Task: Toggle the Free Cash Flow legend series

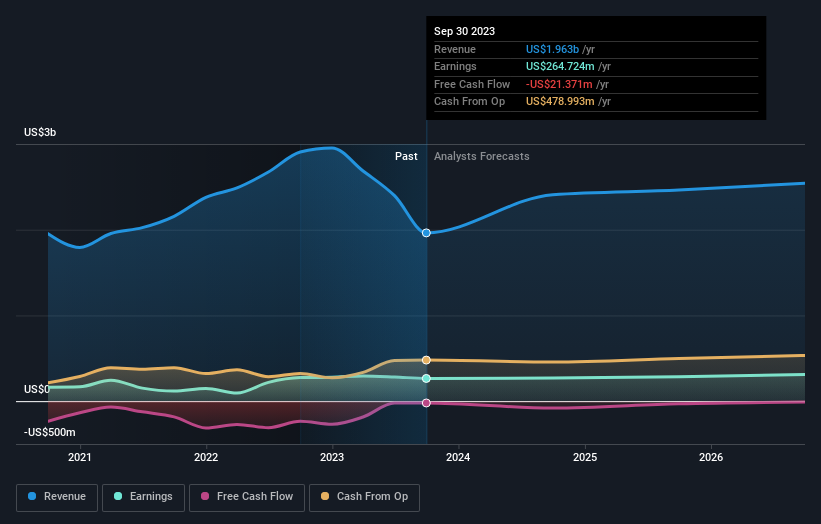Action: (x=247, y=497)
